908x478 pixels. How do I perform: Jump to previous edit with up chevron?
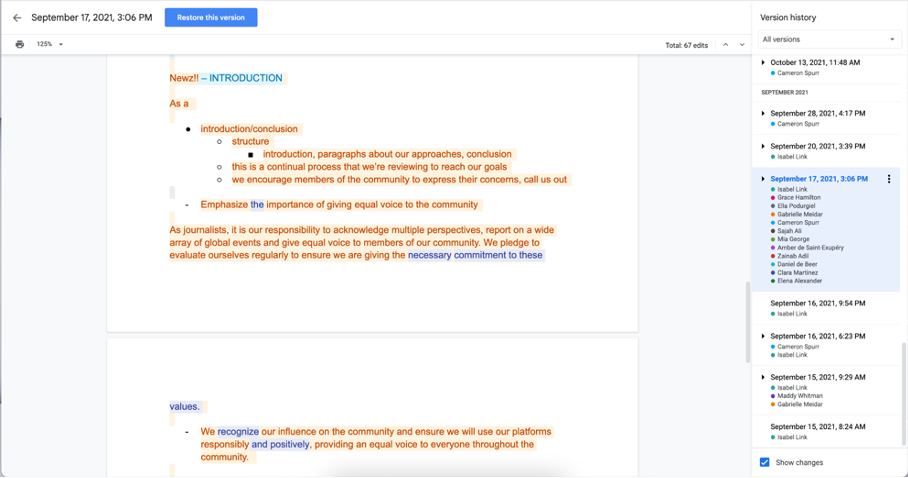coord(726,45)
